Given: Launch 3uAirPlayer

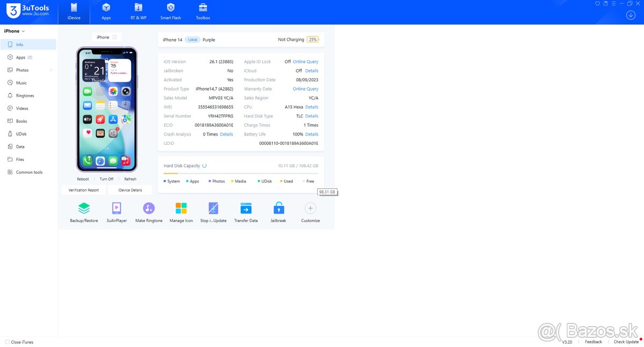Looking at the screenshot, I should (116, 209).
